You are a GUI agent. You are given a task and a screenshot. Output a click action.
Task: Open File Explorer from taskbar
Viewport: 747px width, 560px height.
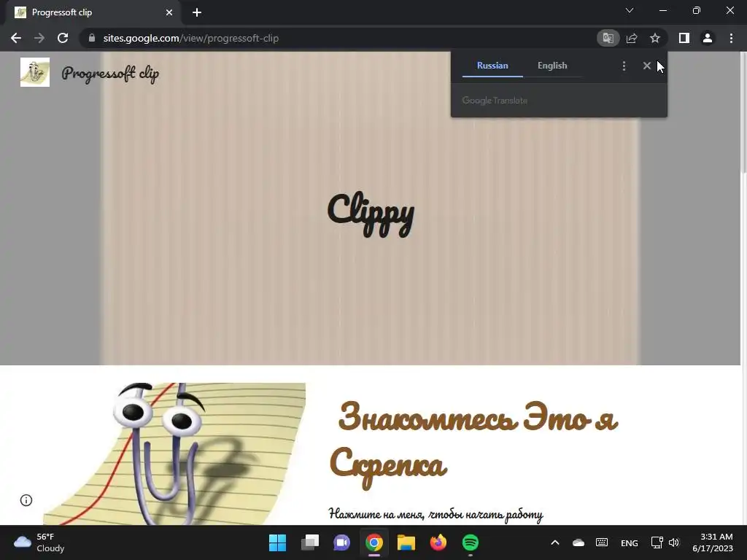(x=406, y=542)
